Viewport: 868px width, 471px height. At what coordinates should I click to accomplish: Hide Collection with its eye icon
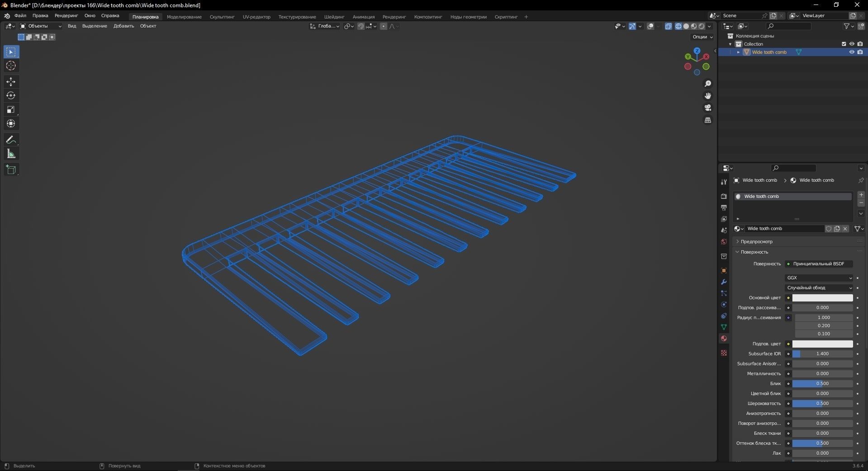point(852,44)
